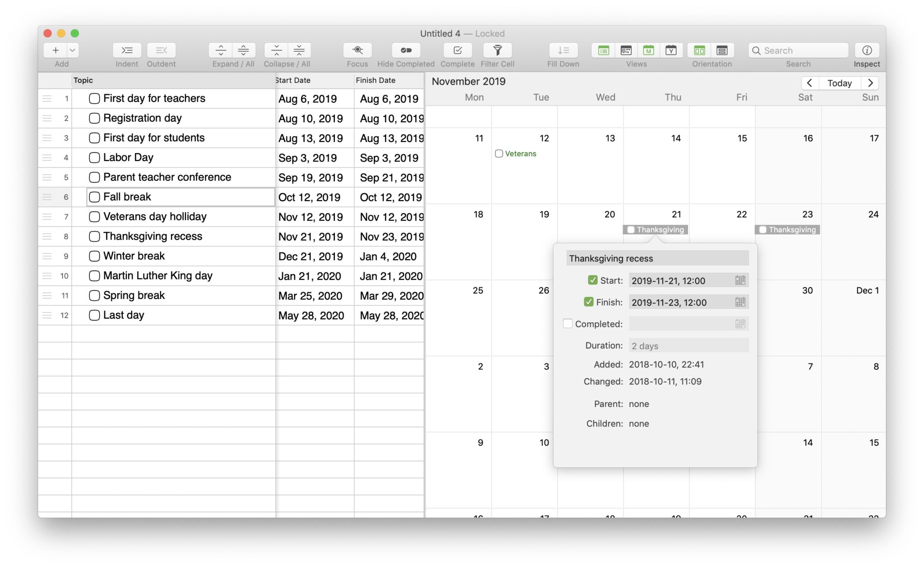Switch to the outline list view icon
The height and width of the screenshot is (568, 924).
point(603,50)
